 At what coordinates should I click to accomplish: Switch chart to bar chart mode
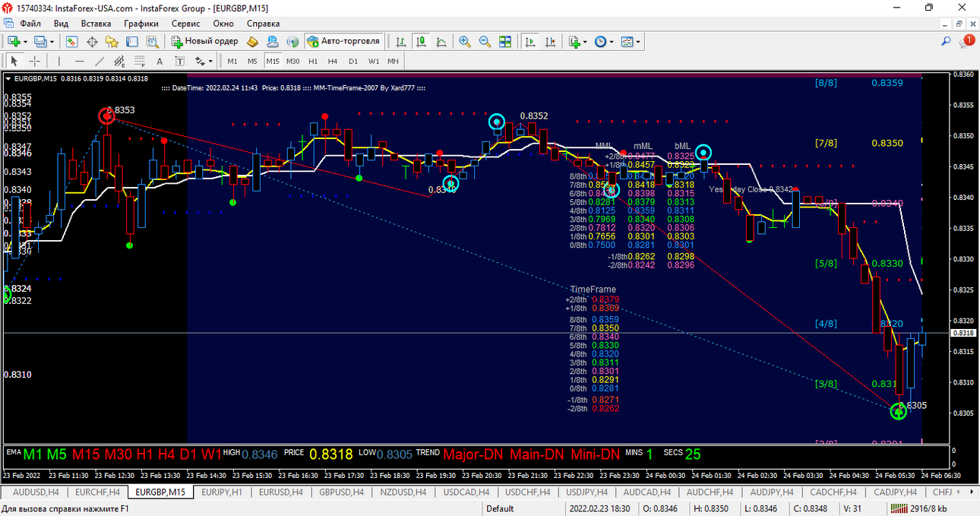pyautogui.click(x=402, y=41)
